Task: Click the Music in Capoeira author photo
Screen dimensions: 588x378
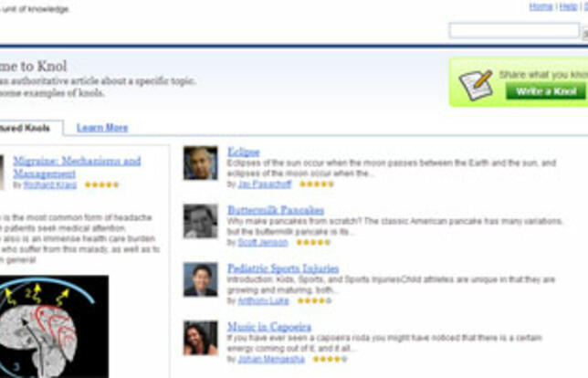Action: [200, 338]
